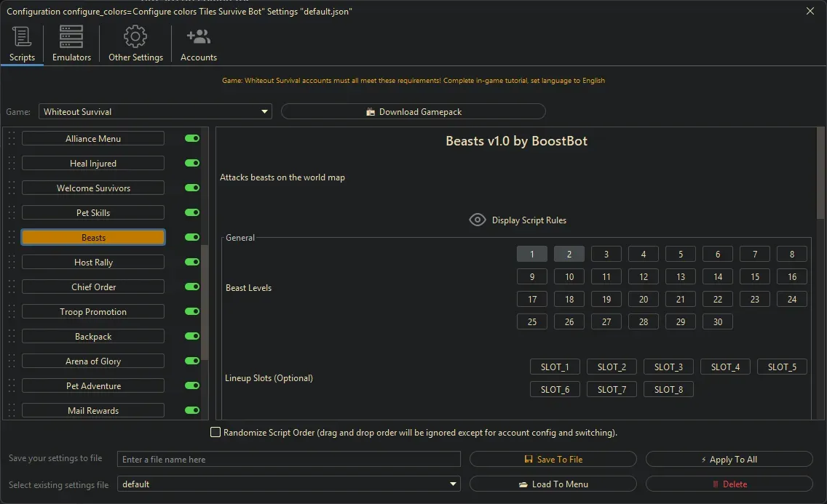
Task: Turn off the Pet Skills toggle
Action: (x=192, y=213)
